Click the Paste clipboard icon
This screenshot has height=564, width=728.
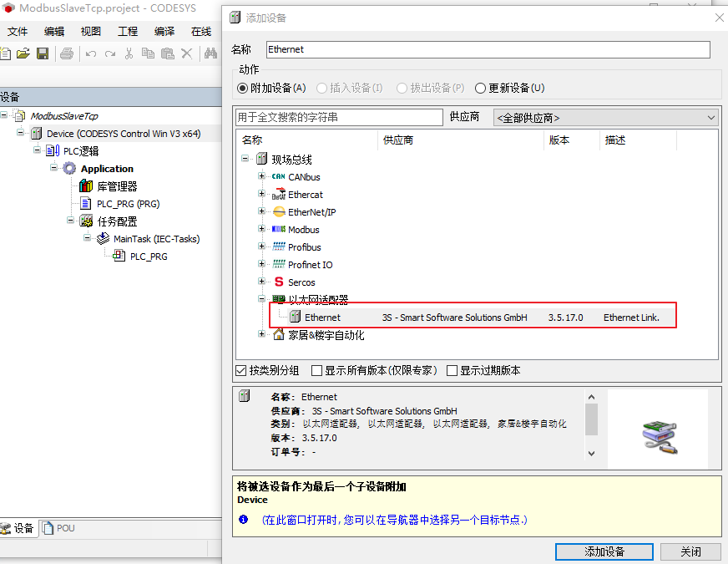[167, 53]
